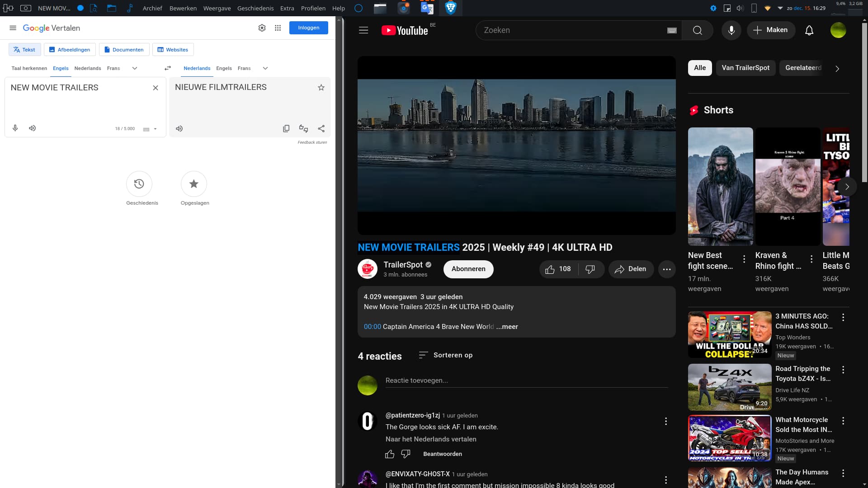Open Sorteren op comment sorting
Screen dimensions: 868x488
point(446,355)
